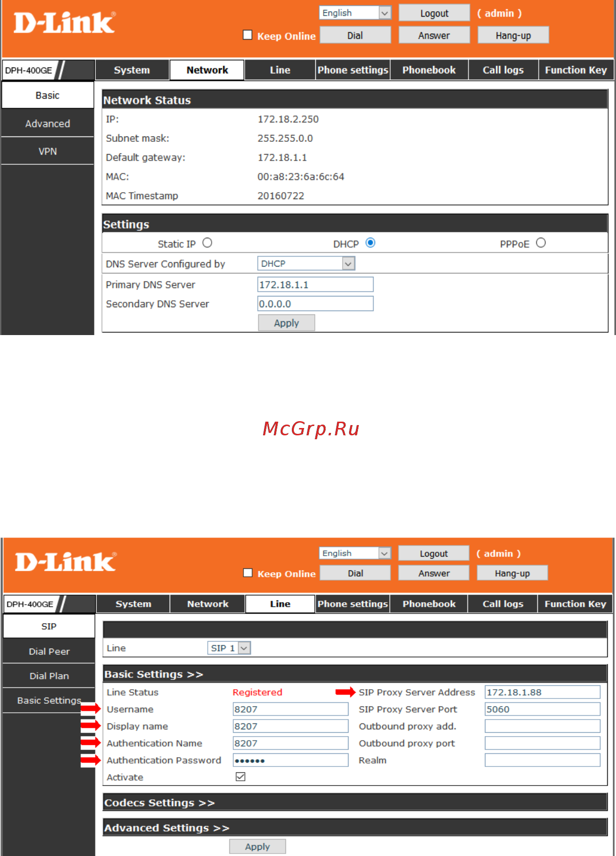616x856 pixels.
Task: Edit the SIP Proxy Server Address field
Action: click(543, 692)
